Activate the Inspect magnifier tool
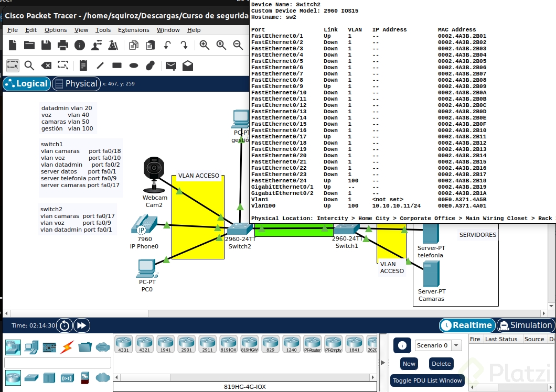This screenshot has width=556, height=392. 29,65
